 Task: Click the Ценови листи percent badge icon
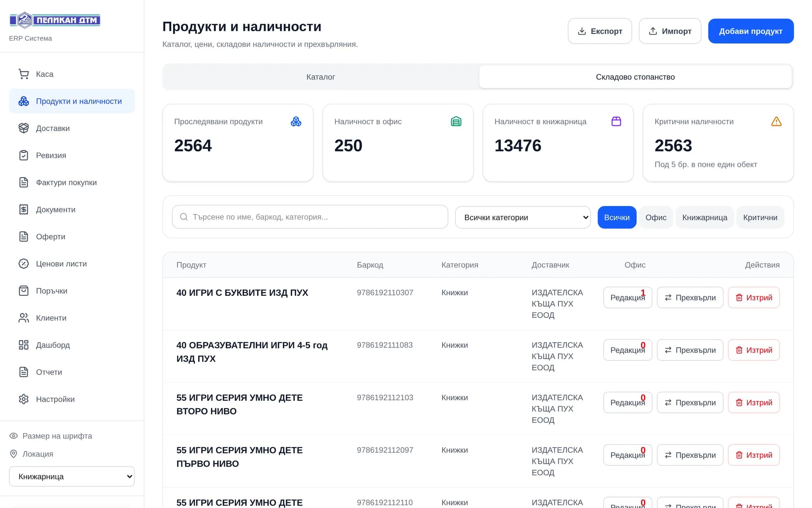(24, 264)
